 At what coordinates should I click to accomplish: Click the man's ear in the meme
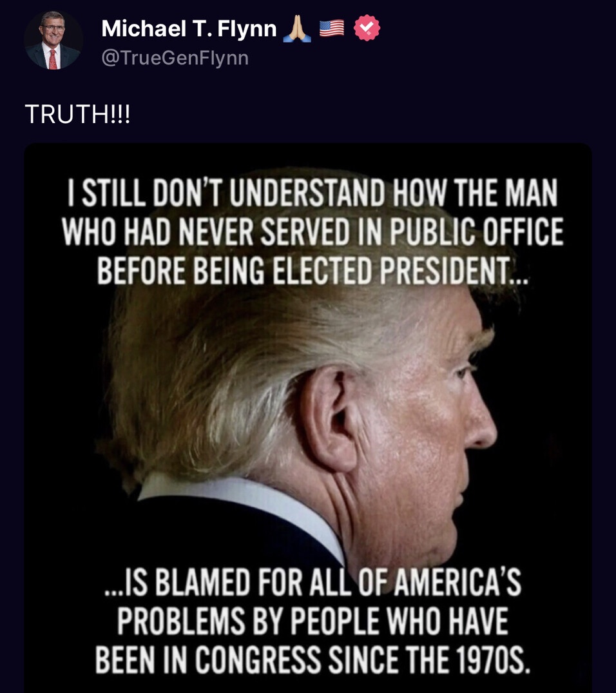pyautogui.click(x=328, y=418)
